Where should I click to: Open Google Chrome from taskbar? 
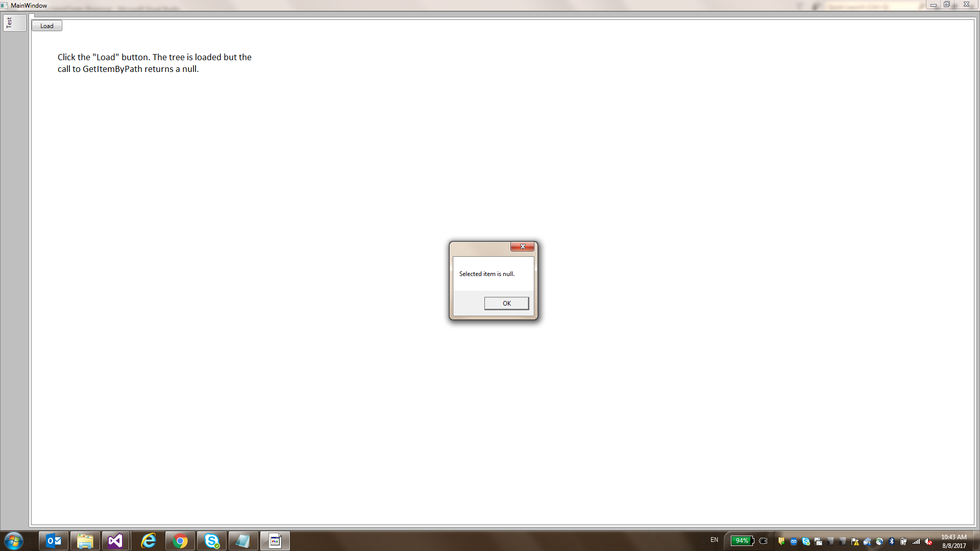point(180,541)
